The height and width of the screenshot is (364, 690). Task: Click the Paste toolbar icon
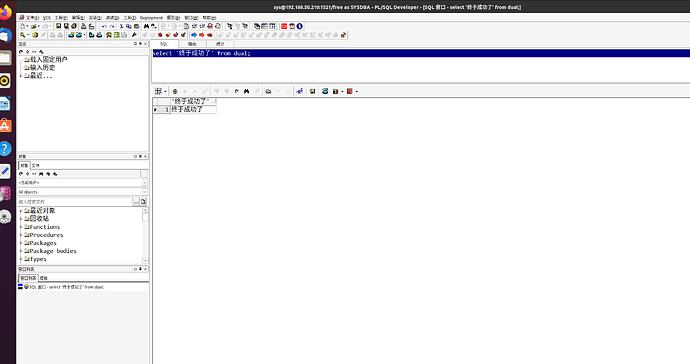(x=136, y=26)
